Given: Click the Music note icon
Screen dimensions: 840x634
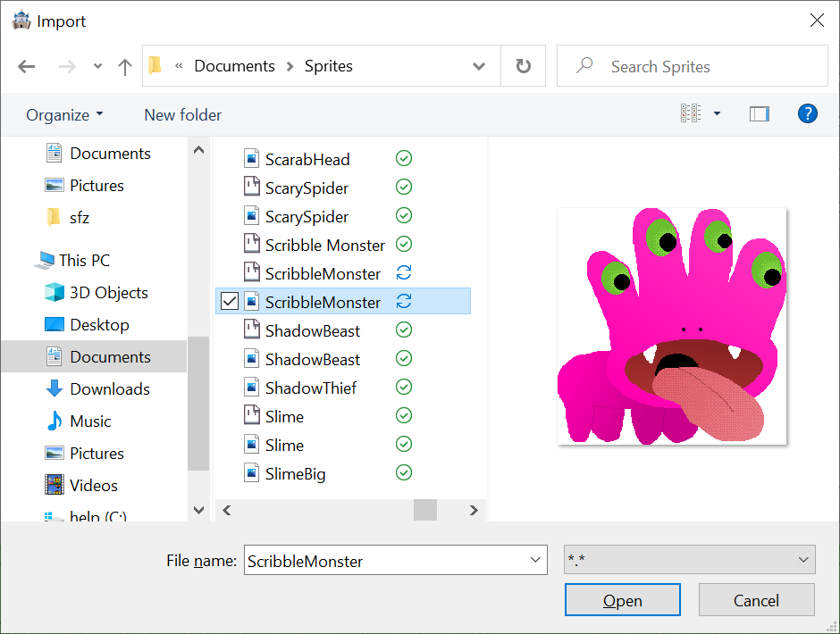Looking at the screenshot, I should pos(55,421).
